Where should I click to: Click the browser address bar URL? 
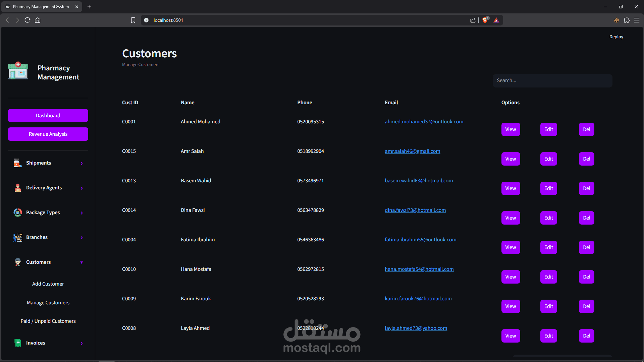pos(168,20)
